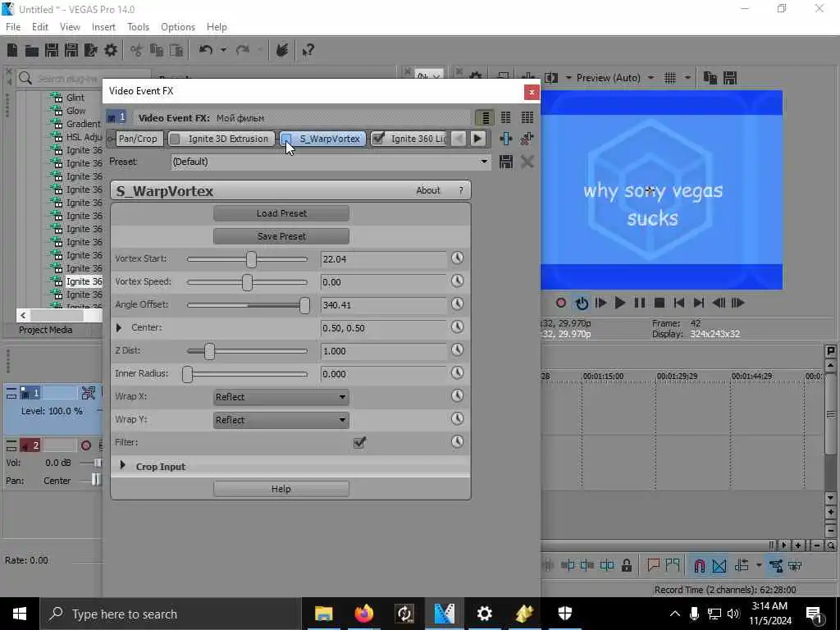
Task: Stop playback in the preview transport
Action: (x=660, y=304)
